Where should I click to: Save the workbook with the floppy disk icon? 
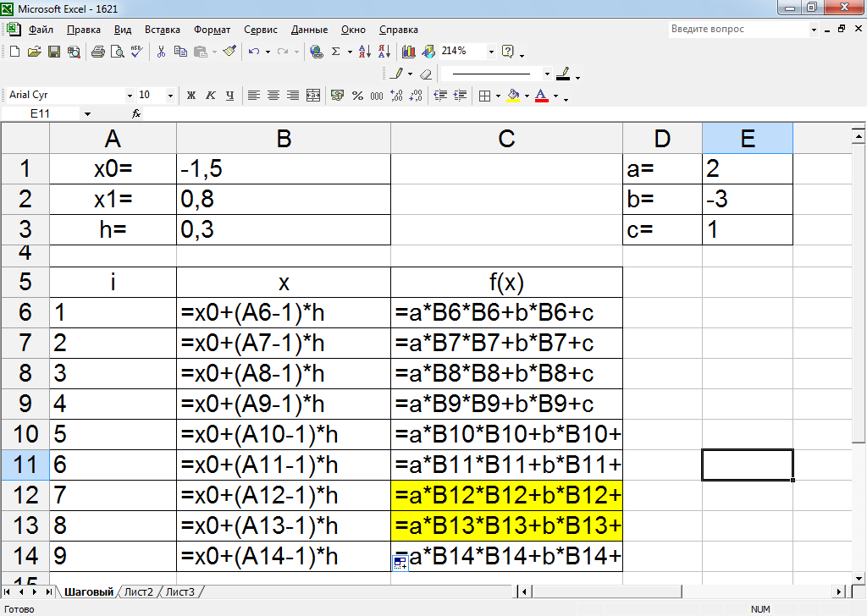54,52
